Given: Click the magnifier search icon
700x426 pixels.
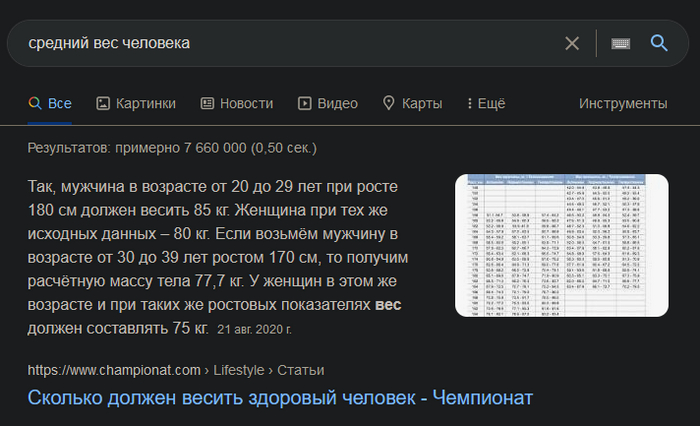Looking at the screenshot, I should [659, 43].
